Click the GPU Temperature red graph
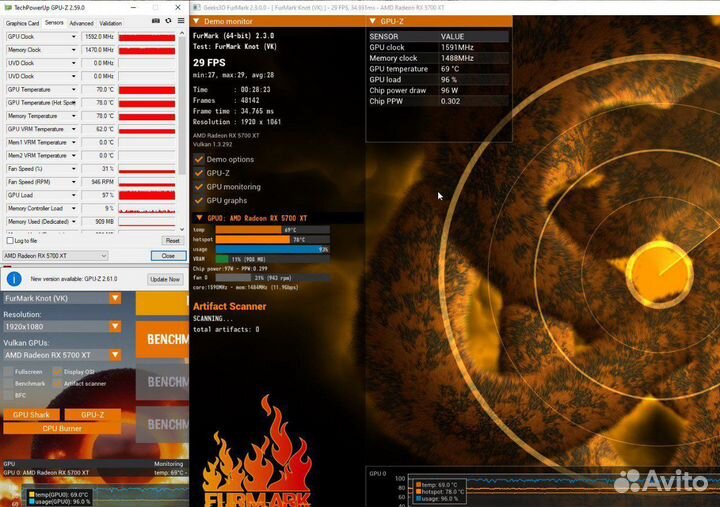The image size is (720, 507). [x=147, y=90]
